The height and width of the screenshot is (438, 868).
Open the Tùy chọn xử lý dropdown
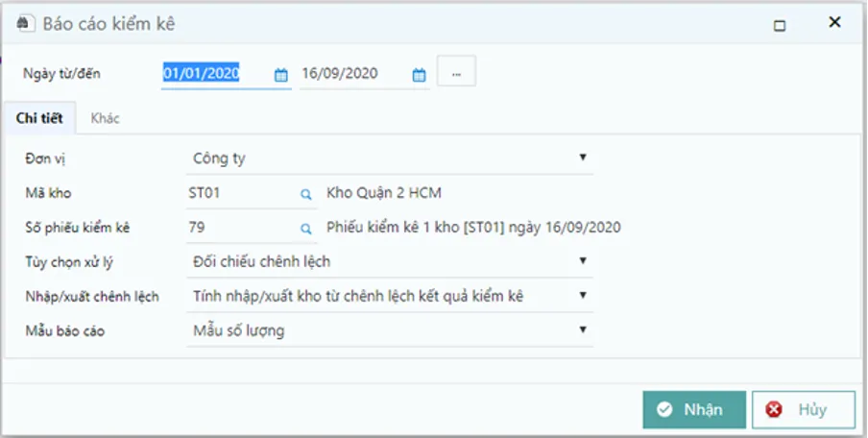[x=583, y=261]
